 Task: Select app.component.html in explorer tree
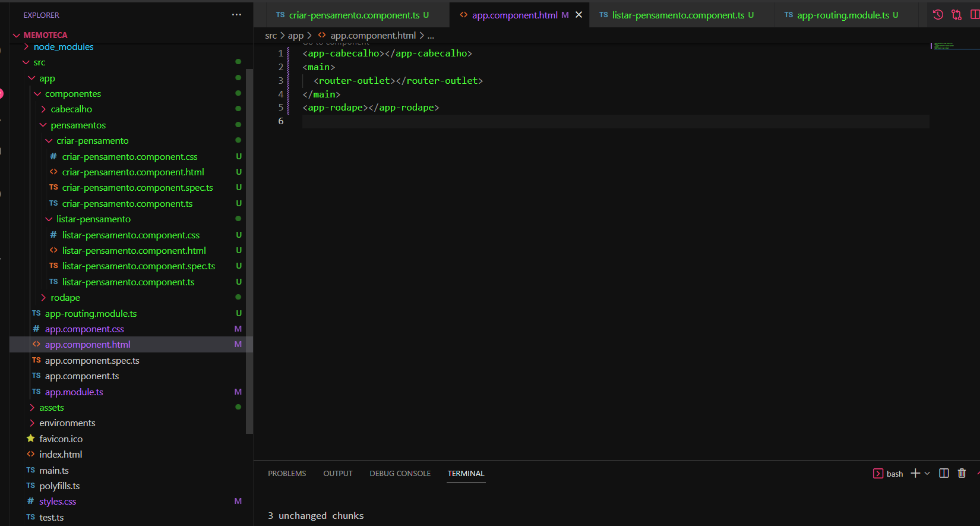[x=87, y=345]
